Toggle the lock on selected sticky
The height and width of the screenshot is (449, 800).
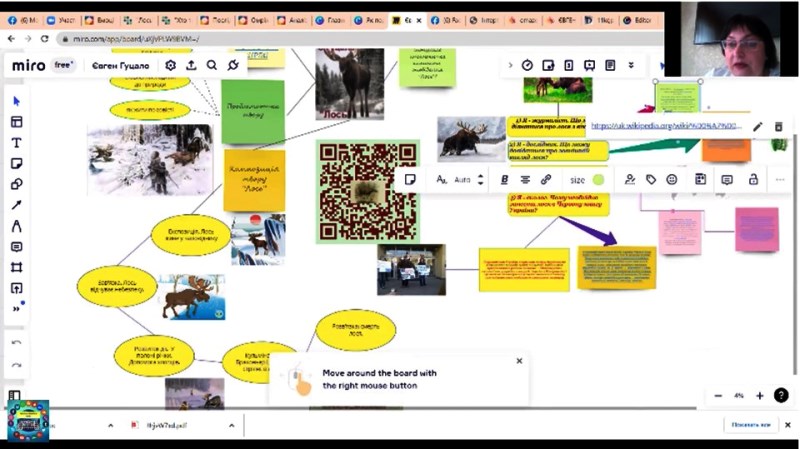pos(753,179)
